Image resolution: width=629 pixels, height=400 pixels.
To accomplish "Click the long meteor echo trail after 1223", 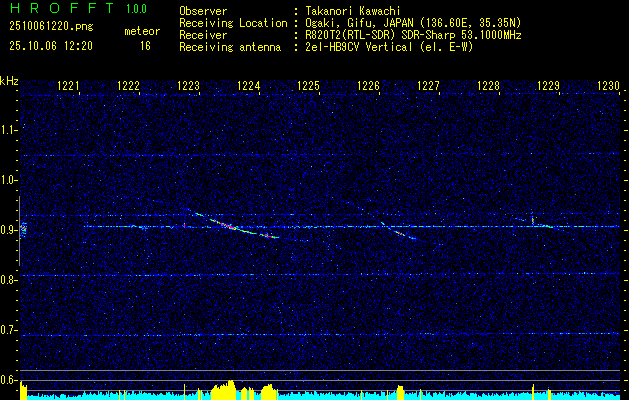I will [x=235, y=226].
